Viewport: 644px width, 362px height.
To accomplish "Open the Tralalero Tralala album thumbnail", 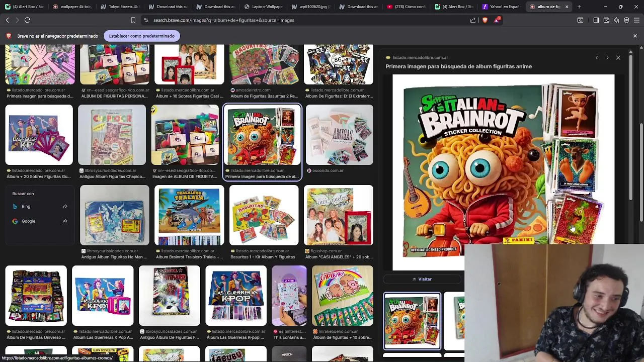I will coord(189,215).
